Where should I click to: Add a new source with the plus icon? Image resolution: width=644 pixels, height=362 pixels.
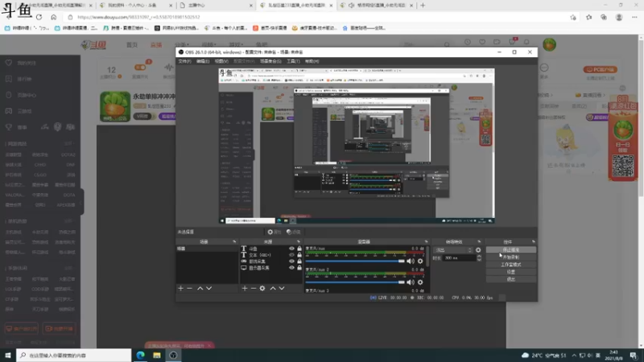pyautogui.click(x=245, y=288)
